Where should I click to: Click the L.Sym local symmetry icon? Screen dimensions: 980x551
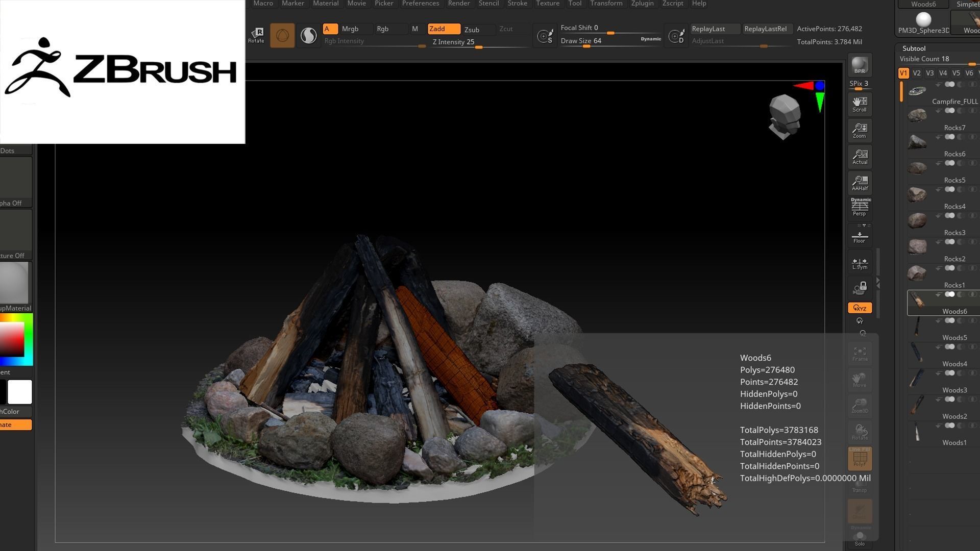click(x=860, y=263)
